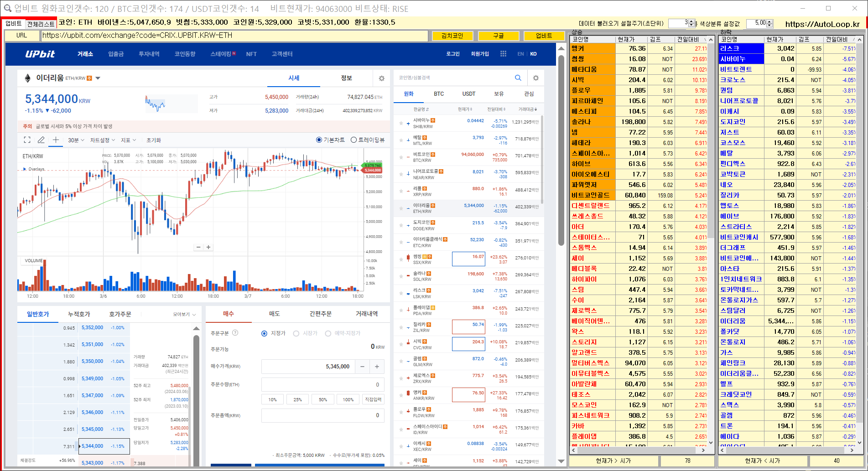Open the 입출금 menu
The image size is (868, 471).
click(116, 54)
